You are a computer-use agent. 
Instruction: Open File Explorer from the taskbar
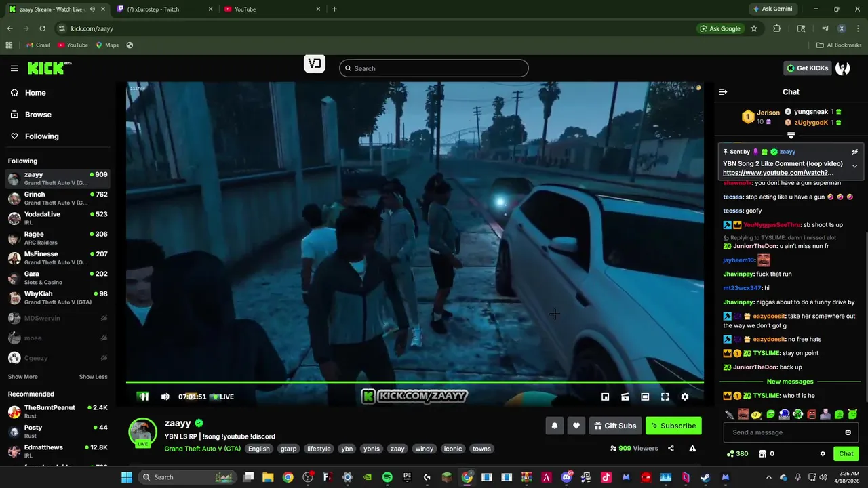pos(268,477)
